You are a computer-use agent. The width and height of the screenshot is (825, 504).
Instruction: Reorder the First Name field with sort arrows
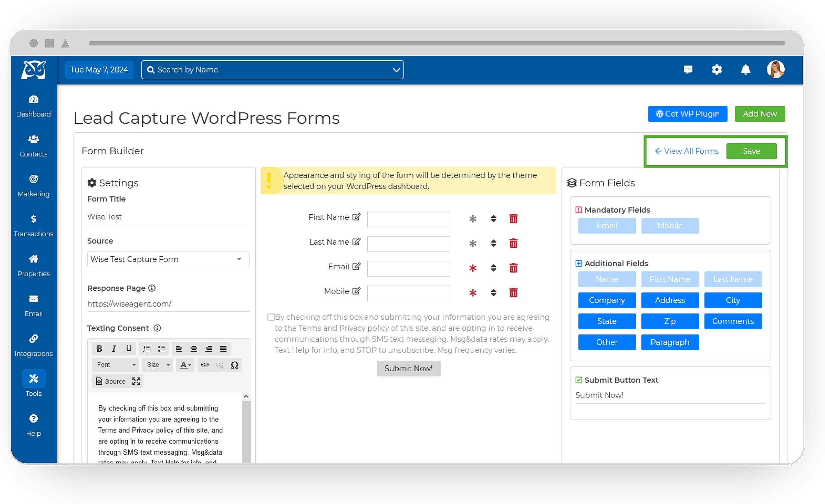(x=493, y=219)
